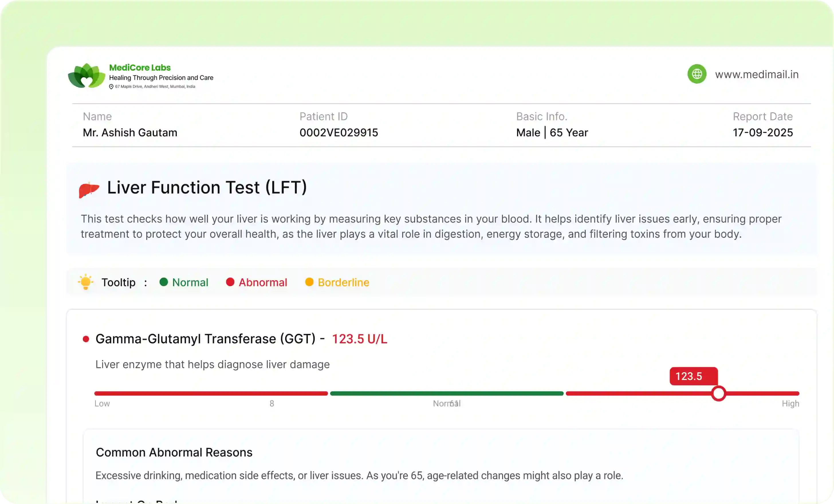The image size is (834, 504).
Task: Click the orange Borderline legend dot
Action: click(x=309, y=282)
